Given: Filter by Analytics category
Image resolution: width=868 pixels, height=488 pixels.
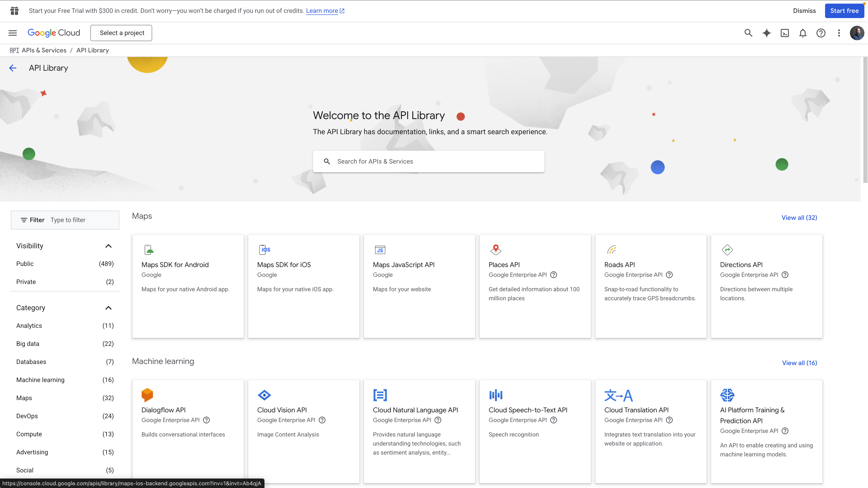Looking at the screenshot, I should click(65, 326).
